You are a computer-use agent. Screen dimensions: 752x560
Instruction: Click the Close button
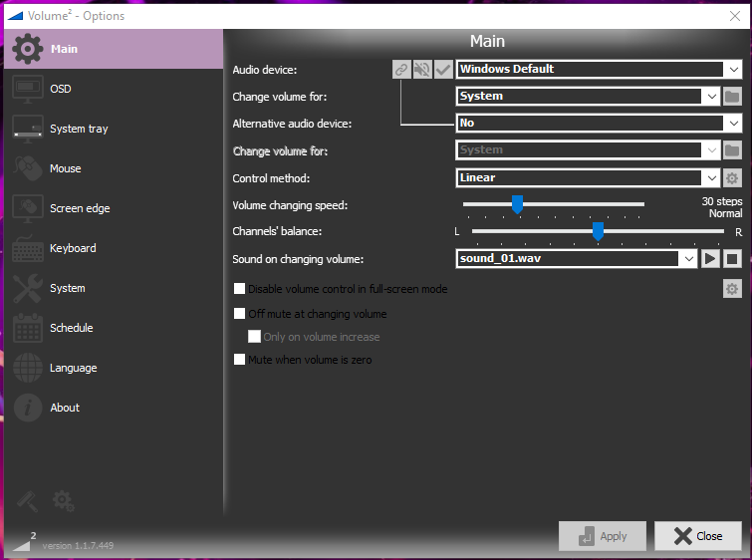click(x=698, y=536)
